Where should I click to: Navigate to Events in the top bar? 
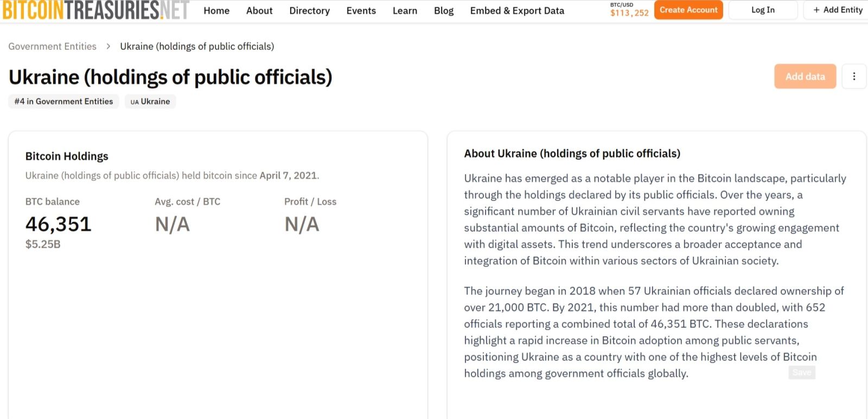[361, 11]
